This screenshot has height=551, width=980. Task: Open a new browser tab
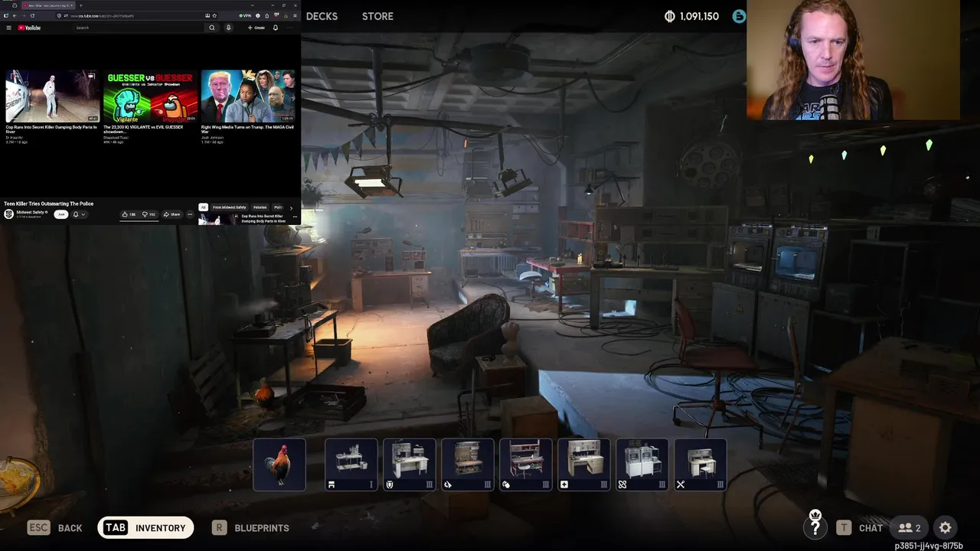coord(80,5)
